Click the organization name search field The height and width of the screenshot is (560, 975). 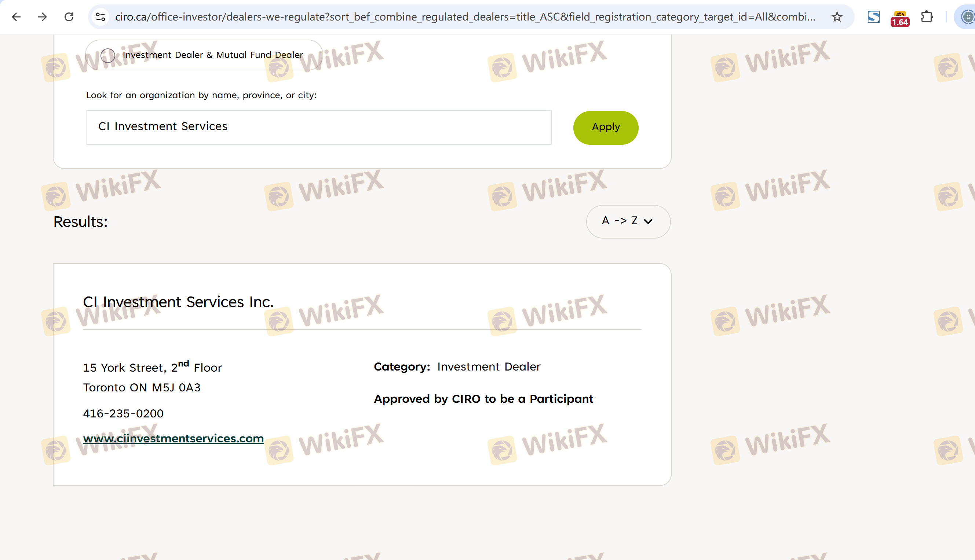[318, 127]
